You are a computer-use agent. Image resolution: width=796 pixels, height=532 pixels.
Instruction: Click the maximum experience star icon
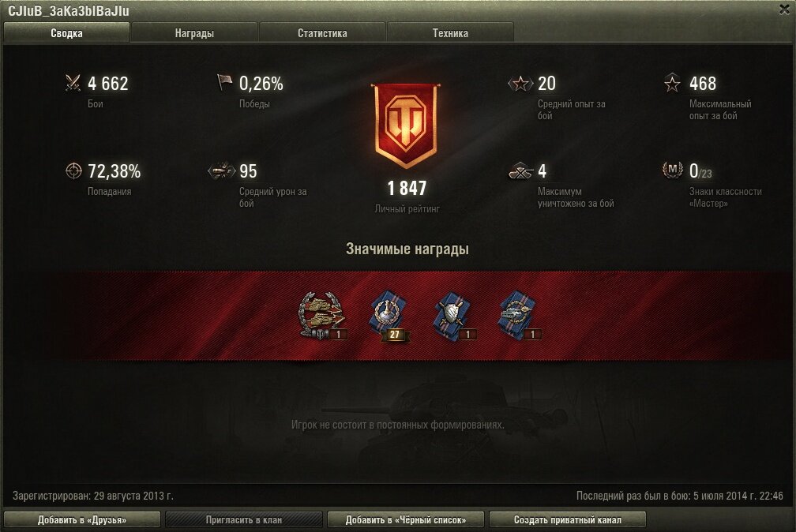tap(672, 83)
